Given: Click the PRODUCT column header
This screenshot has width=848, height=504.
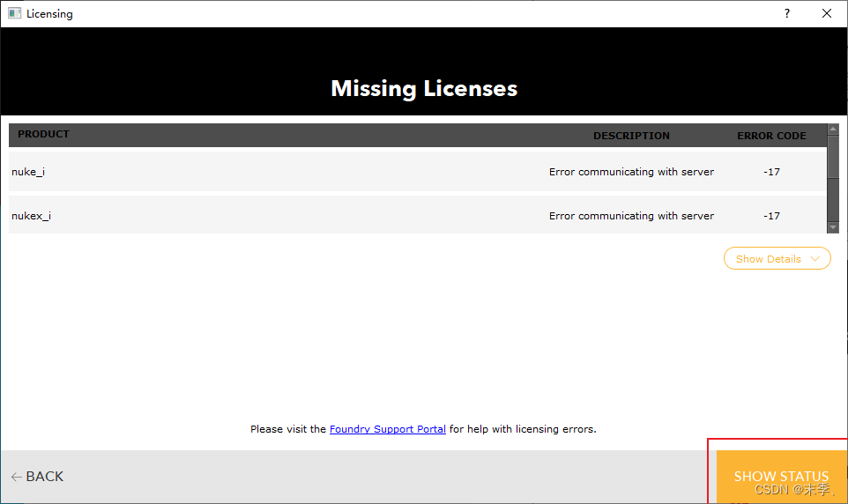Looking at the screenshot, I should tap(43, 134).
